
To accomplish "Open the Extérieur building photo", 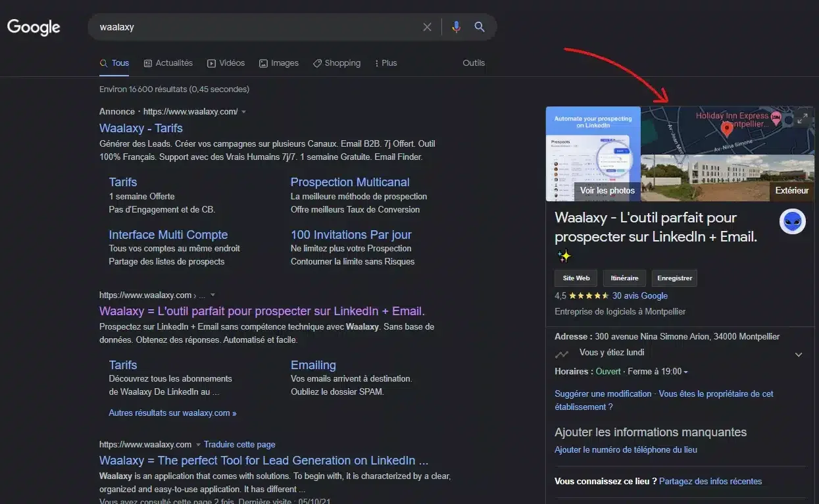I will (728, 178).
